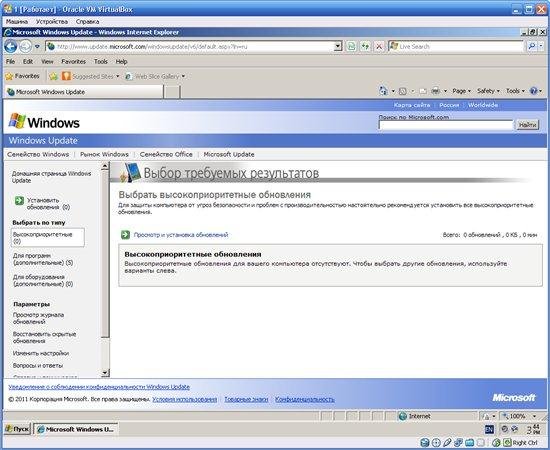Open Семейство Office navigation link
Image resolution: width=550 pixels, height=450 pixels.
click(166, 154)
